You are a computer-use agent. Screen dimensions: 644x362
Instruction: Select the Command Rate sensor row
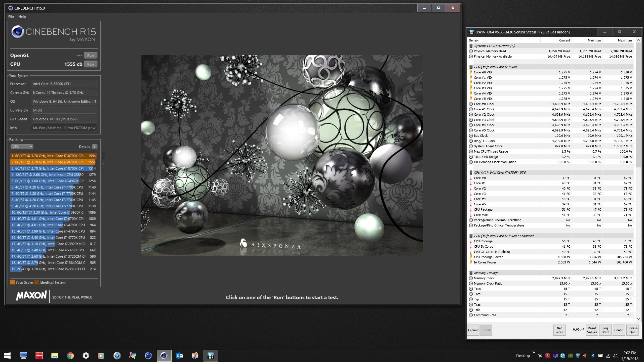point(550,315)
